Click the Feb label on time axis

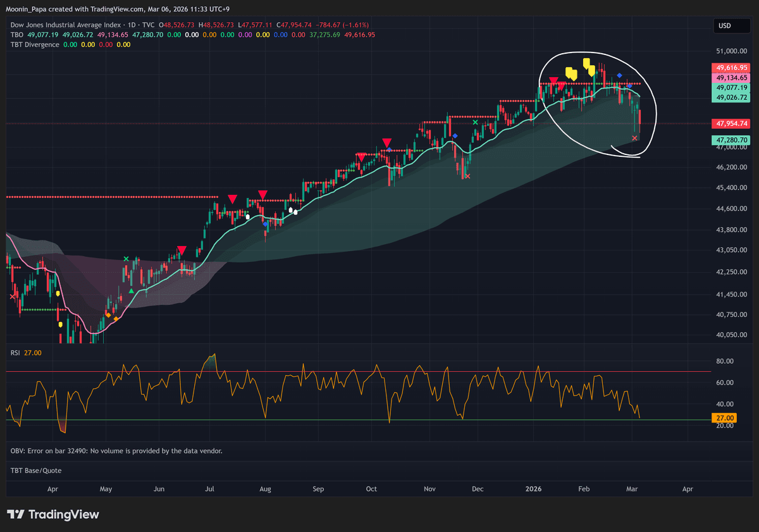click(584, 489)
